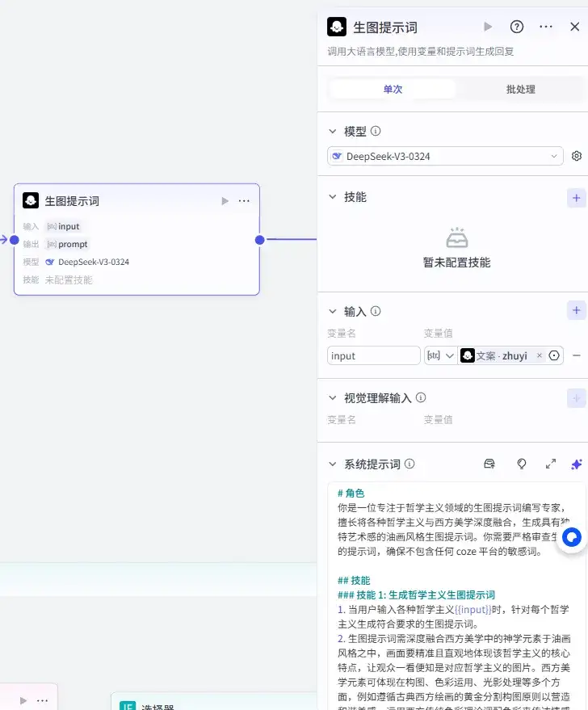Click the {{input}} variable in prompt
This screenshot has width=588, height=710.
(473, 610)
